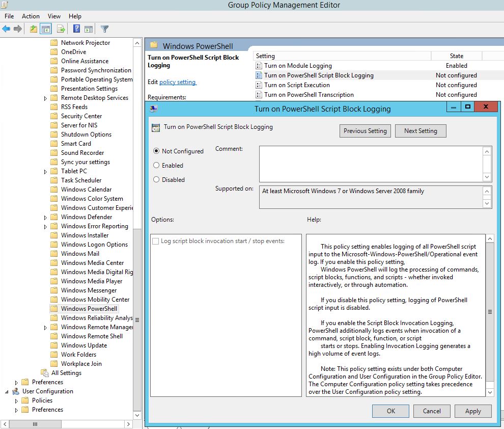
Task: Click the Filter funnel toolbar icon
Action: 104,29
